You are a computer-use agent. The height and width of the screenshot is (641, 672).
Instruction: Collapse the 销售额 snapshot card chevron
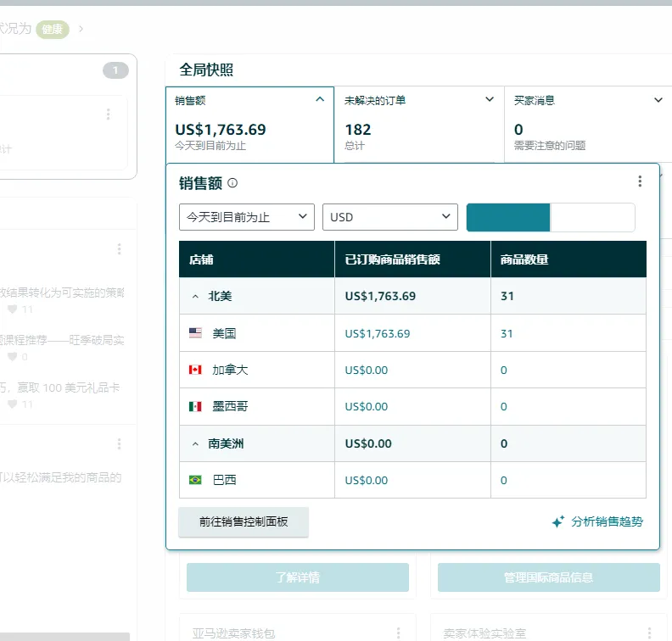(320, 100)
